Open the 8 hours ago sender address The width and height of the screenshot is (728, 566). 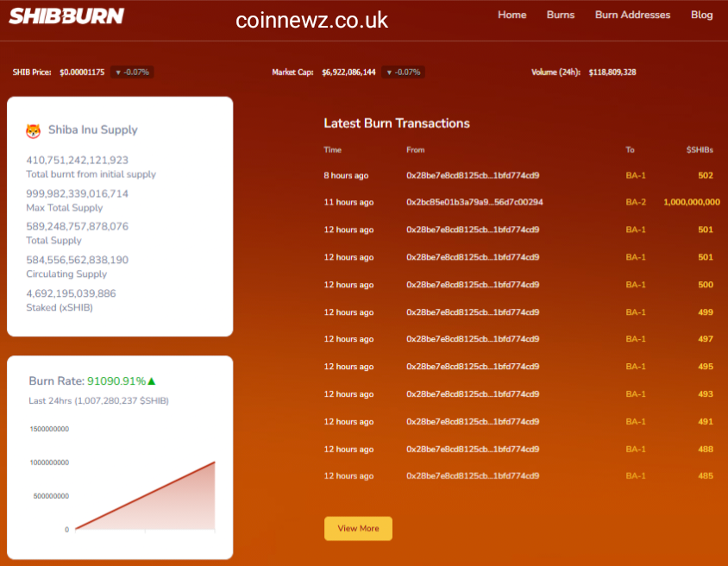pos(473,175)
